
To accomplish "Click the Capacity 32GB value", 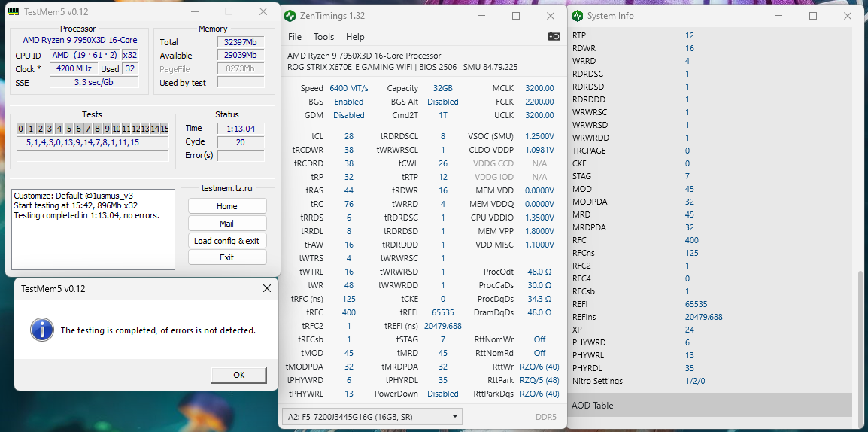I will pos(442,88).
